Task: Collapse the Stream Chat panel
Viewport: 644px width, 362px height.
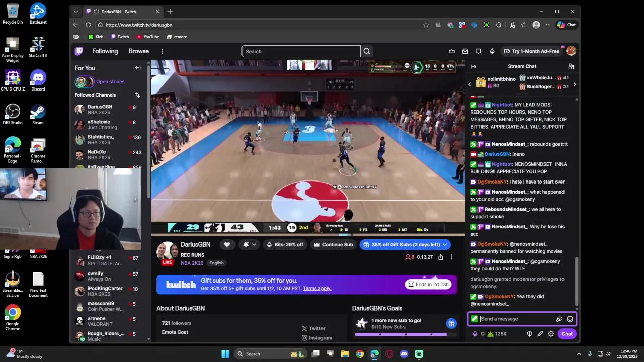Action: pos(473,66)
